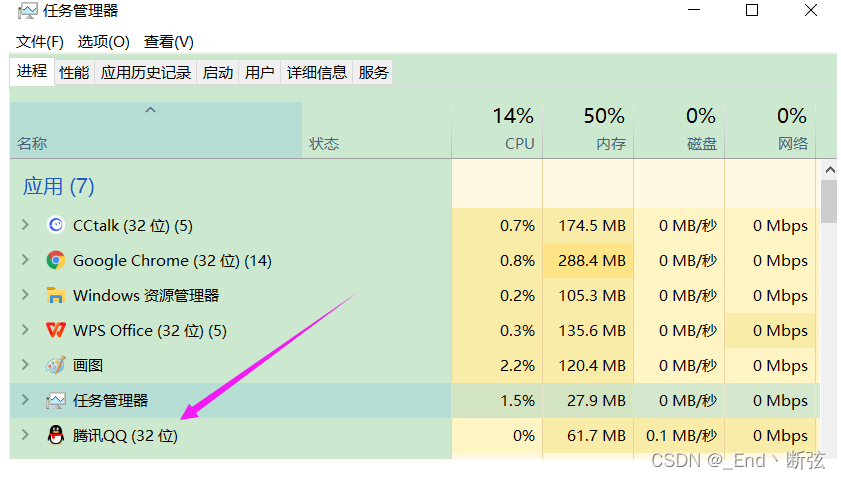Select the 任务管理器 row name text
Viewport: 841px width, 479px height.
(x=110, y=401)
